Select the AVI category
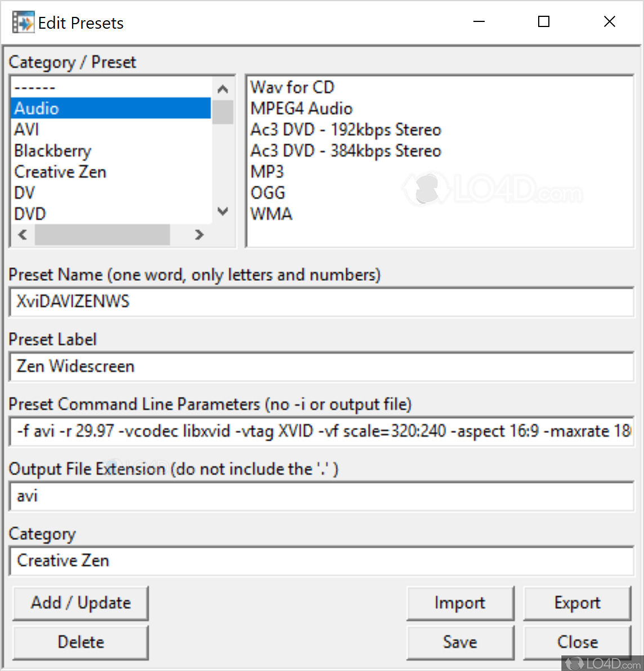This screenshot has width=644, height=671. coord(111,129)
